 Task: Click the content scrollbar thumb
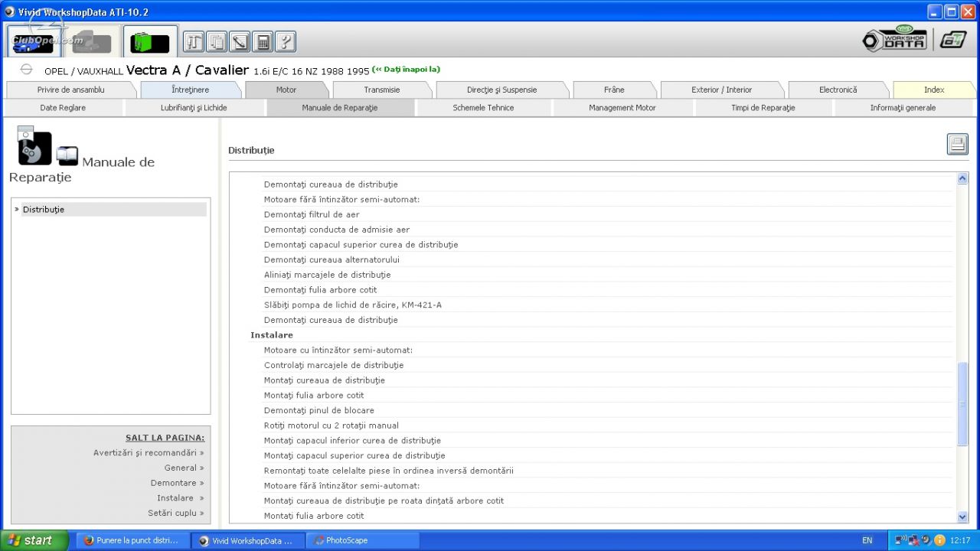click(x=962, y=403)
